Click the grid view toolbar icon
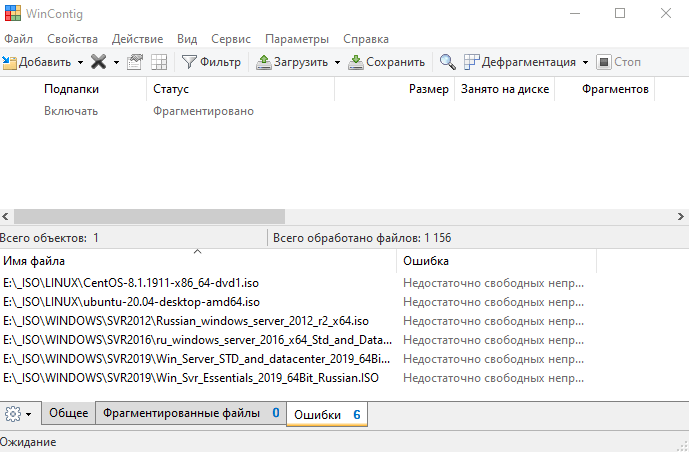This screenshot has height=452, width=689. click(x=159, y=62)
